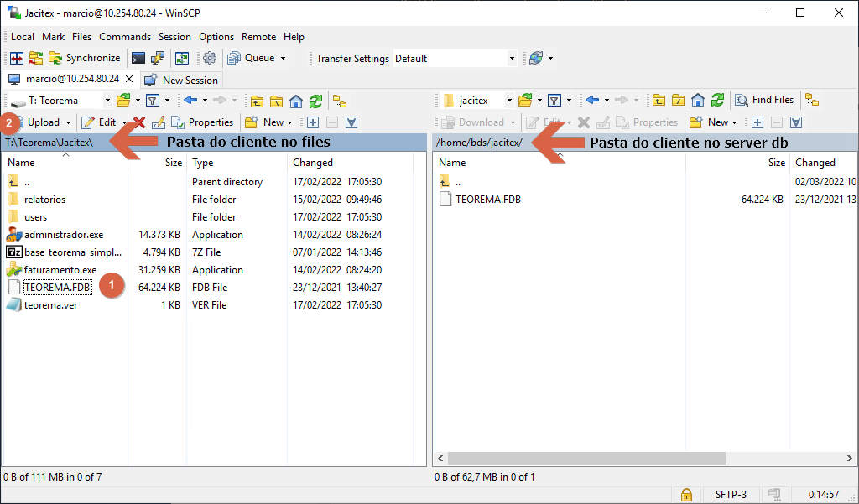
Task: Open the Terminal console icon
Action: click(x=138, y=58)
